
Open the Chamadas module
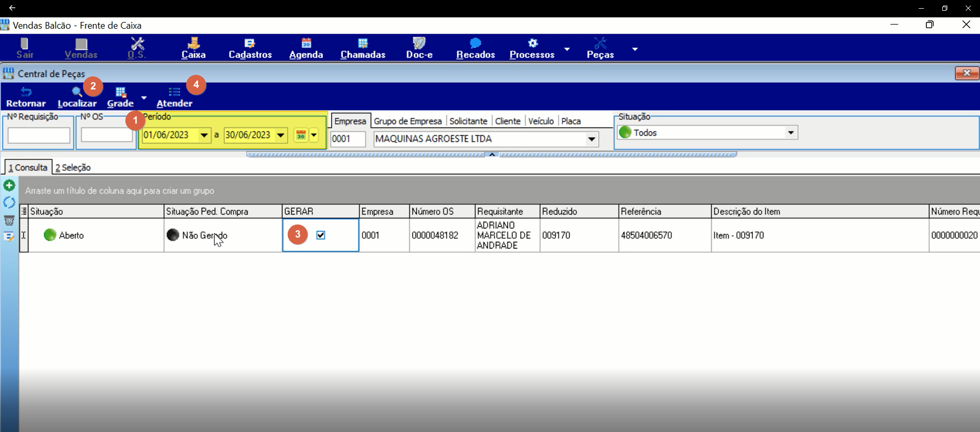363,49
